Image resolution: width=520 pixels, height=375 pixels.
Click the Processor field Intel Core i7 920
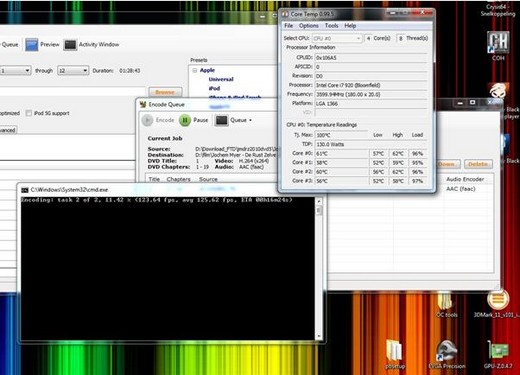371,85
